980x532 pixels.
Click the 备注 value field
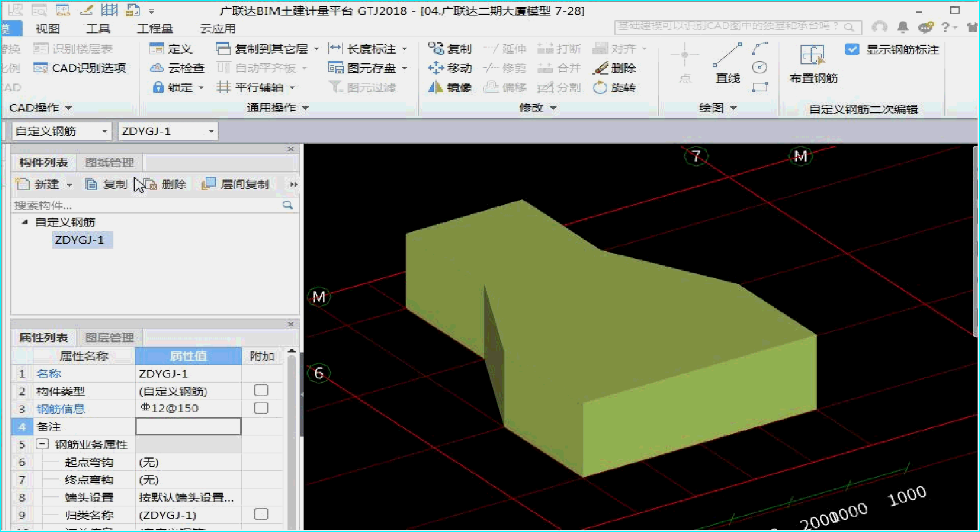click(x=188, y=426)
